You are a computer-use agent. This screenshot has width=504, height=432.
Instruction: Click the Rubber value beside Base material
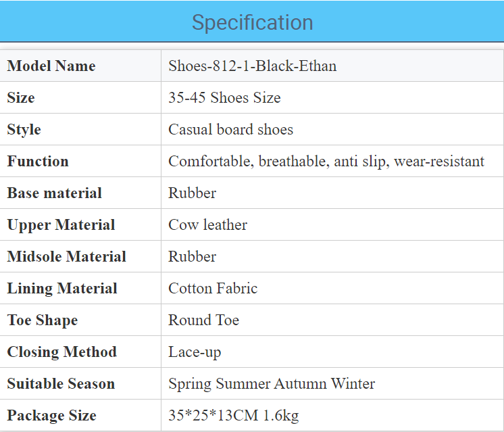coord(193,193)
